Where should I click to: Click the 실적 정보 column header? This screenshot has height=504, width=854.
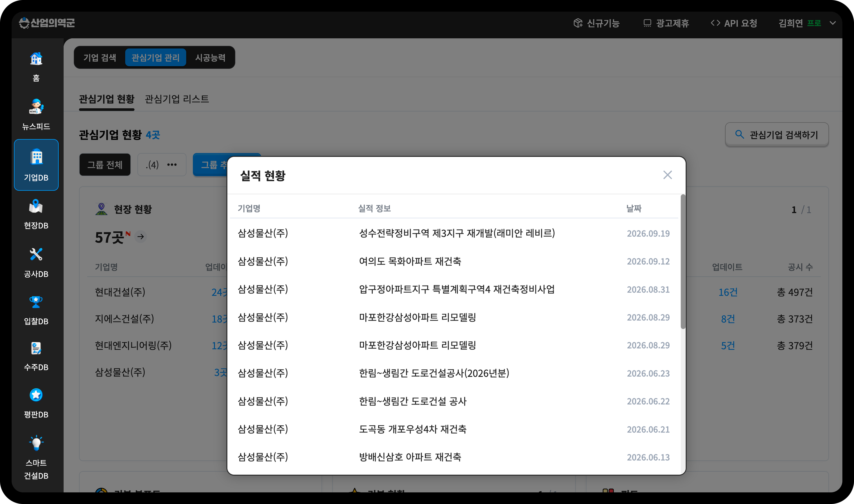[x=374, y=208]
